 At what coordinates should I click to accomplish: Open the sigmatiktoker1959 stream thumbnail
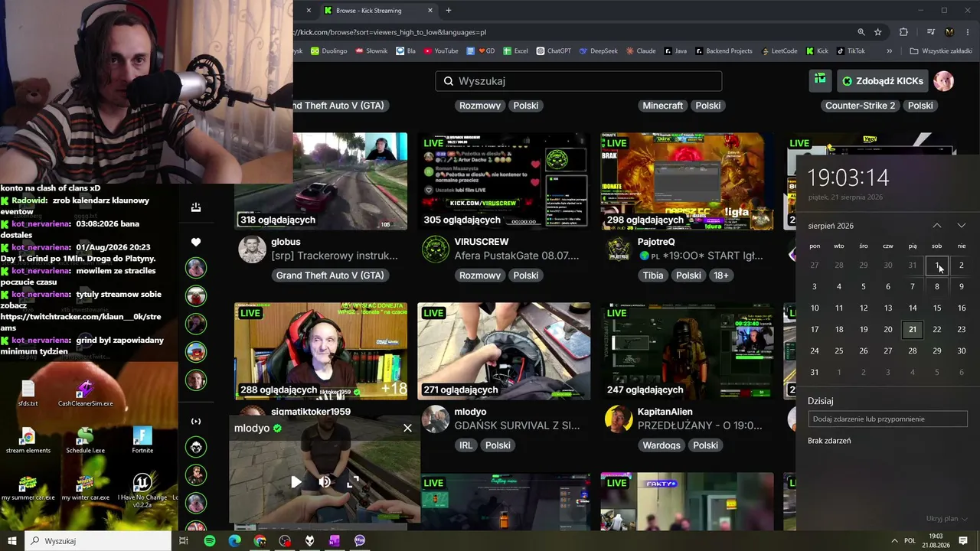tap(321, 351)
